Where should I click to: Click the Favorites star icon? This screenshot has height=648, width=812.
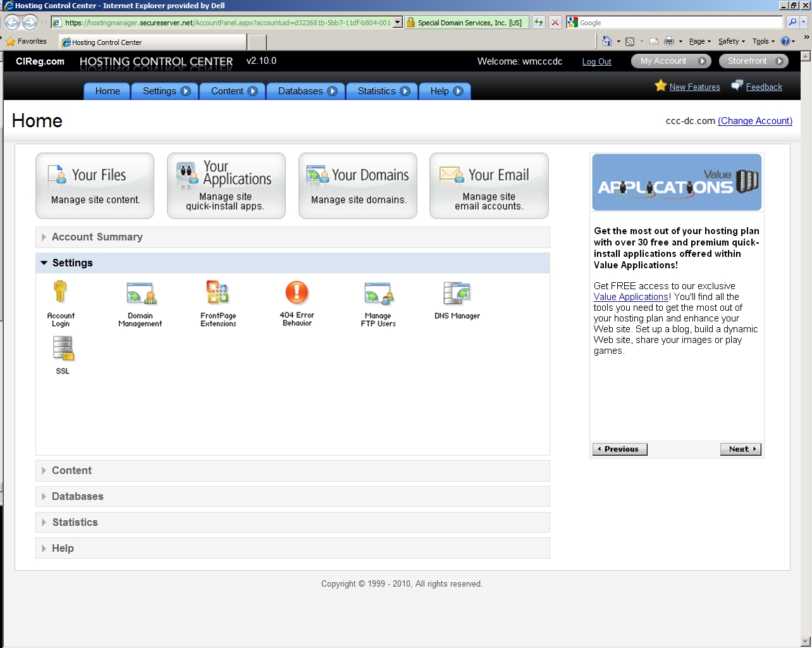[x=10, y=42]
